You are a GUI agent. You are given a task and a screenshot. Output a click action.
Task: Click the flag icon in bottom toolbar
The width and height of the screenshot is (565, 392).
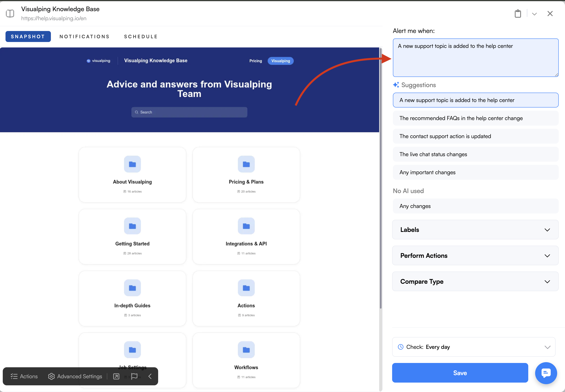[x=134, y=376]
